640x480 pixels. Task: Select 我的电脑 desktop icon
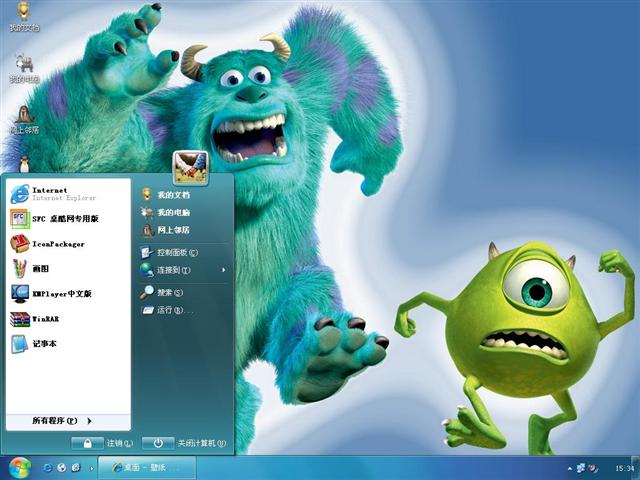pyautogui.click(x=24, y=69)
